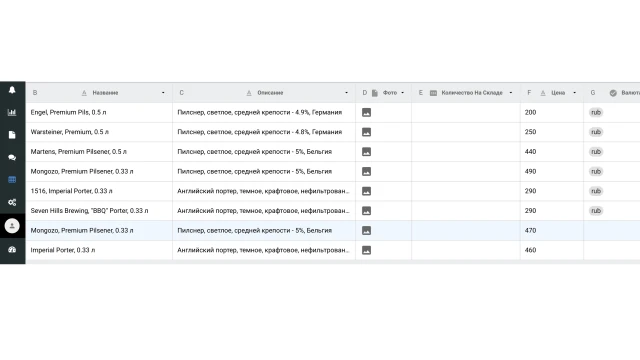This screenshot has height=360, width=640.
Task: Select the table grid icon in sidebar
Action: pos(12,180)
